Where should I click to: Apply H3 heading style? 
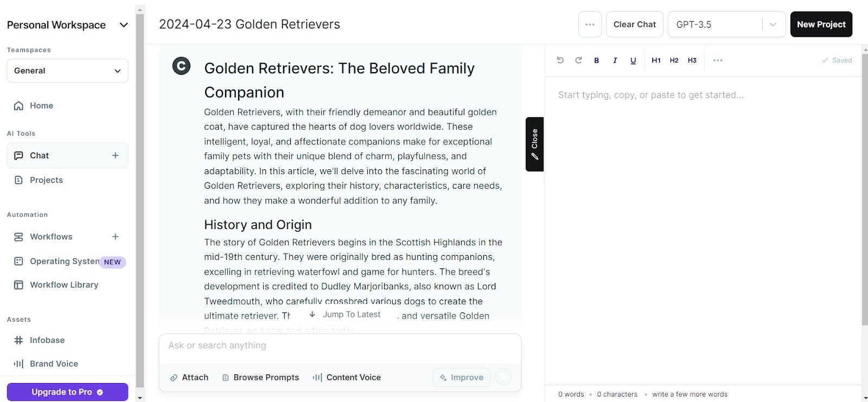tap(692, 60)
